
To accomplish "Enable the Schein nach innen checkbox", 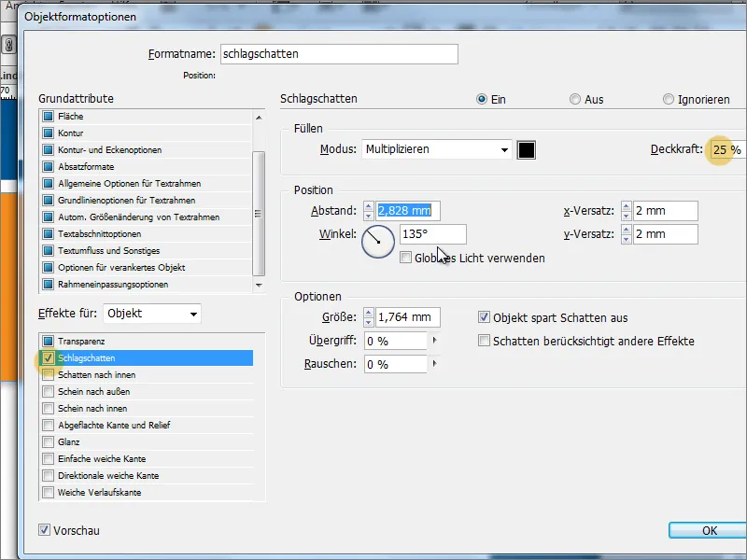I will pyautogui.click(x=49, y=409).
